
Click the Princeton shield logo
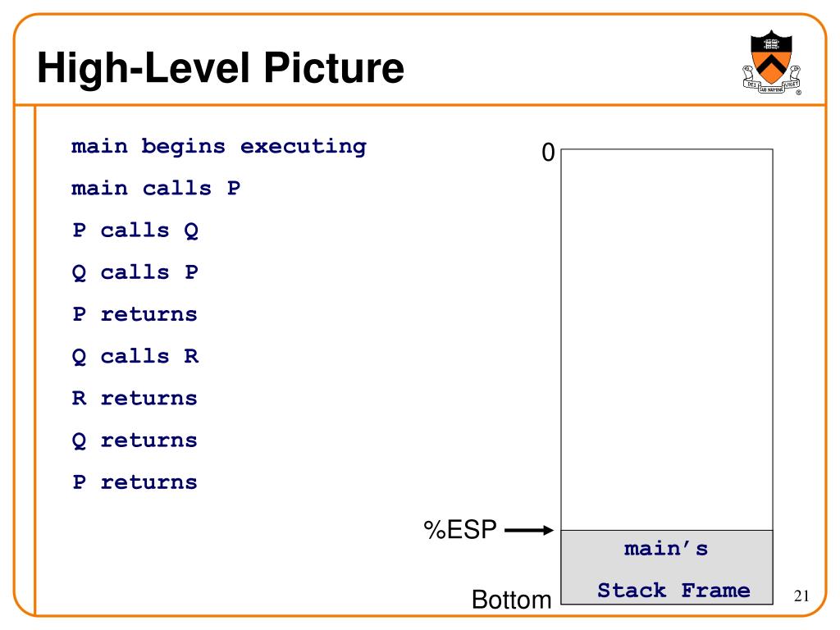(x=771, y=62)
